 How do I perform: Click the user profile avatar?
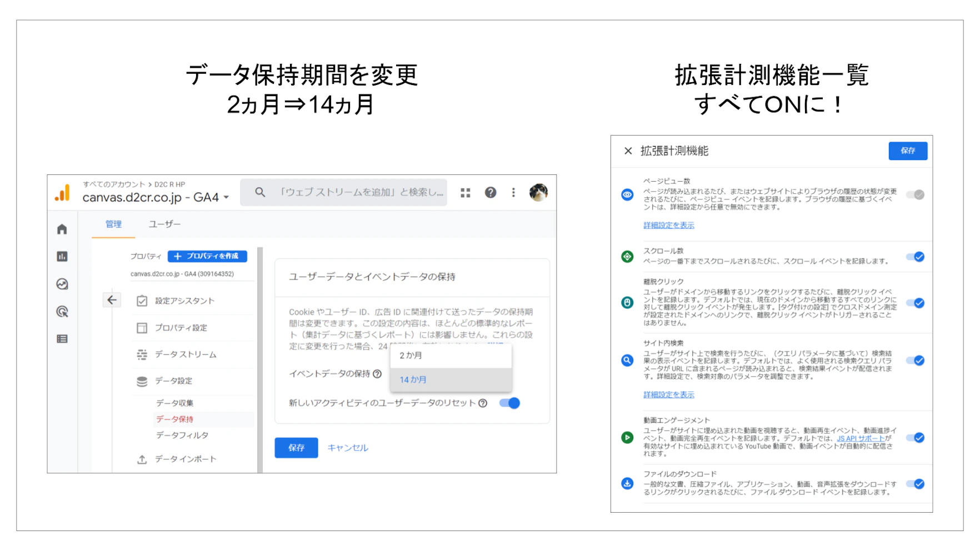pos(538,192)
